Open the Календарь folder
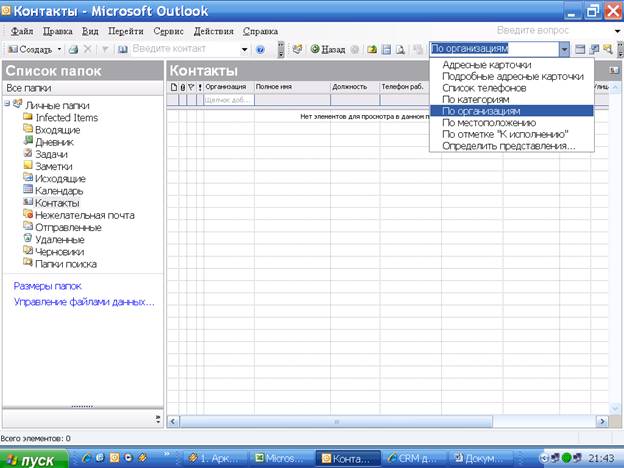The width and height of the screenshot is (624, 468). click(x=58, y=191)
